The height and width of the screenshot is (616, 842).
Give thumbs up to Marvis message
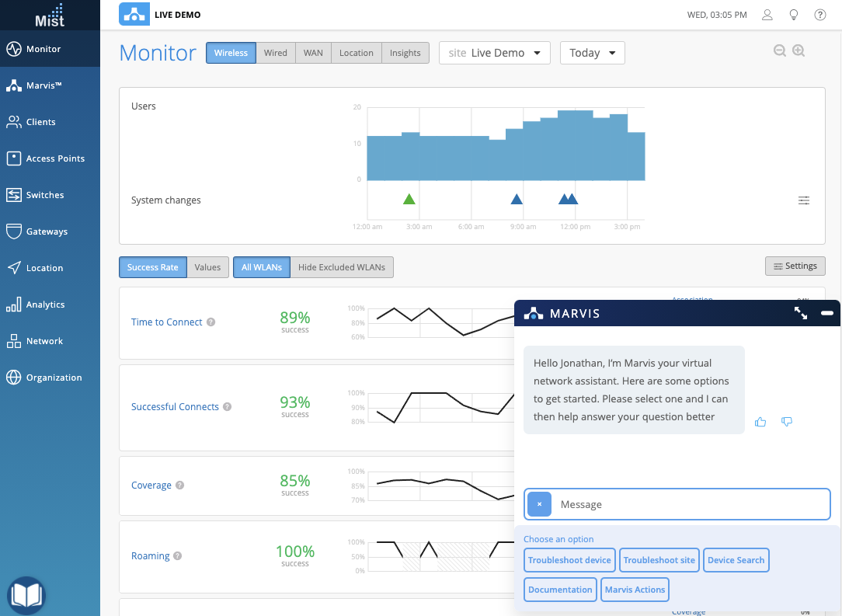click(760, 422)
